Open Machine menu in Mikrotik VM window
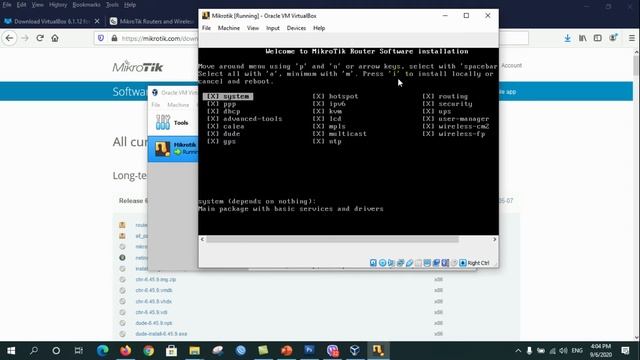 pos(229,28)
